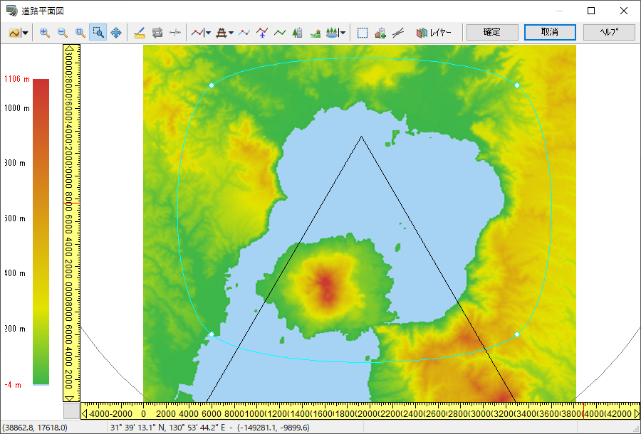Activate the pan move tool
Image resolution: width=641 pixels, height=434 pixels.
pos(116,33)
